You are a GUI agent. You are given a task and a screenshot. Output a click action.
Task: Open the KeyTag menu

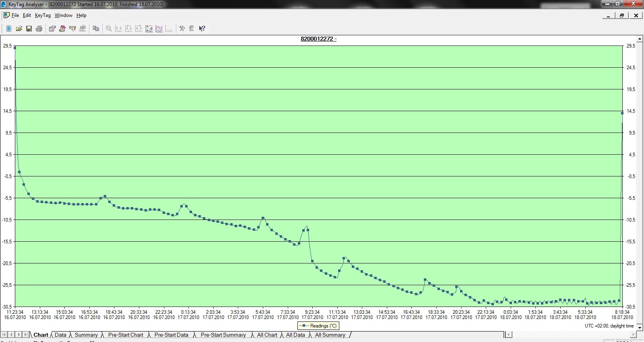click(43, 15)
